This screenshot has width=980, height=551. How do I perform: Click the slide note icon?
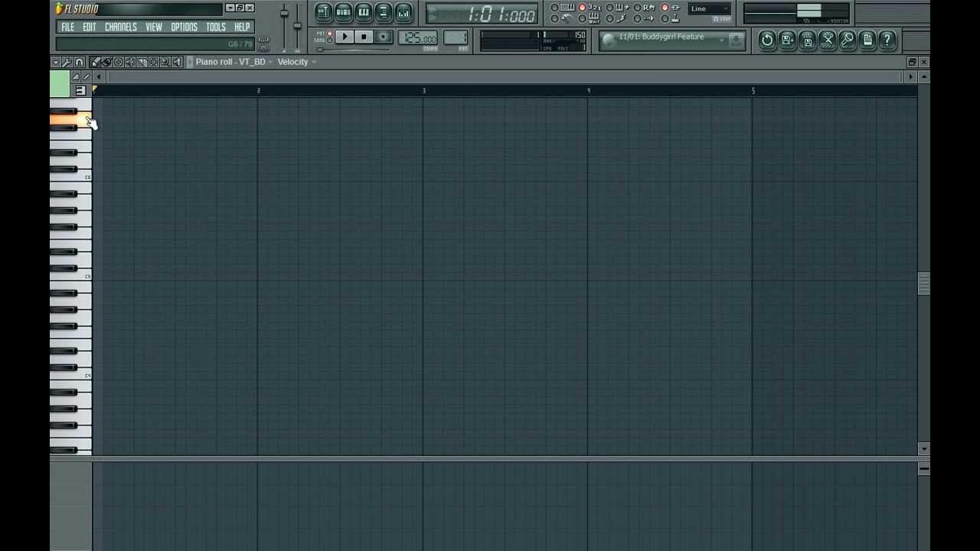coord(87,77)
